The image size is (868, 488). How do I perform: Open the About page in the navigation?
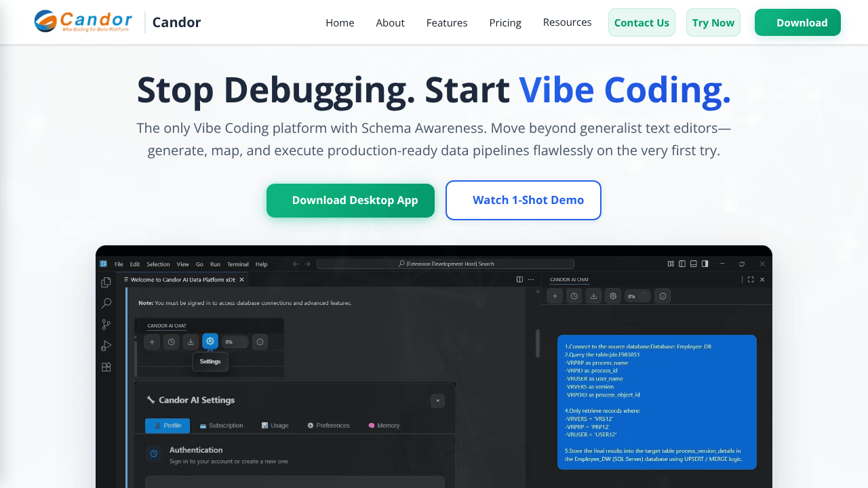point(390,23)
